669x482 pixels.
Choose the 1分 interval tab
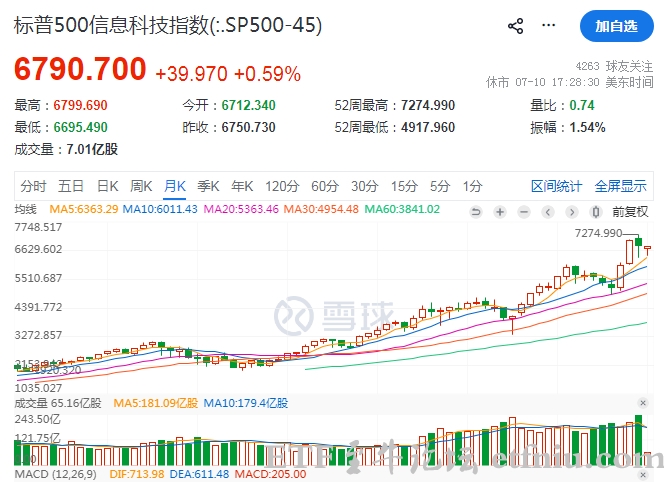(x=473, y=186)
